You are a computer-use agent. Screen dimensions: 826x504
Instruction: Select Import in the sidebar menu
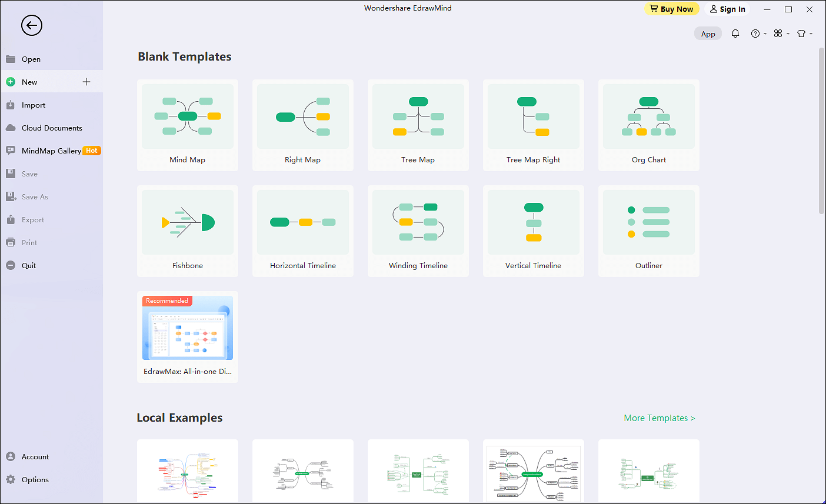(52, 105)
